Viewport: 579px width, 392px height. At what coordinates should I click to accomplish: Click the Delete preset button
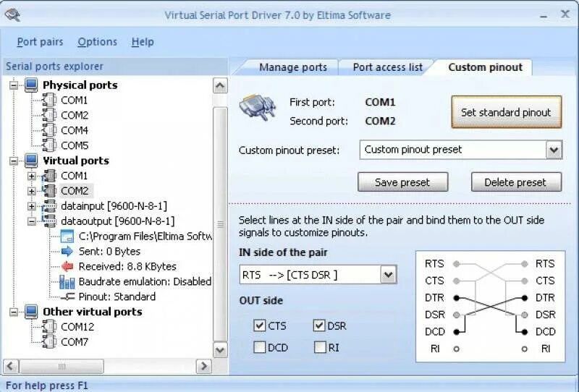pos(516,182)
